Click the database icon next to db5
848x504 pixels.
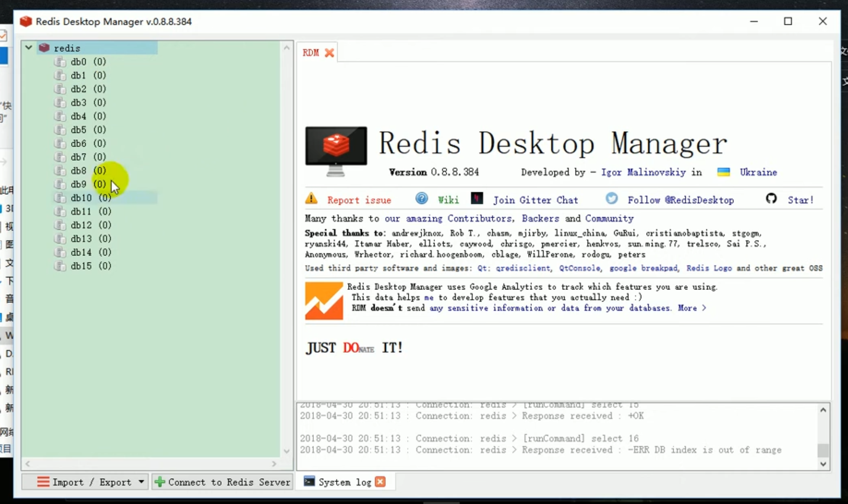tap(60, 130)
